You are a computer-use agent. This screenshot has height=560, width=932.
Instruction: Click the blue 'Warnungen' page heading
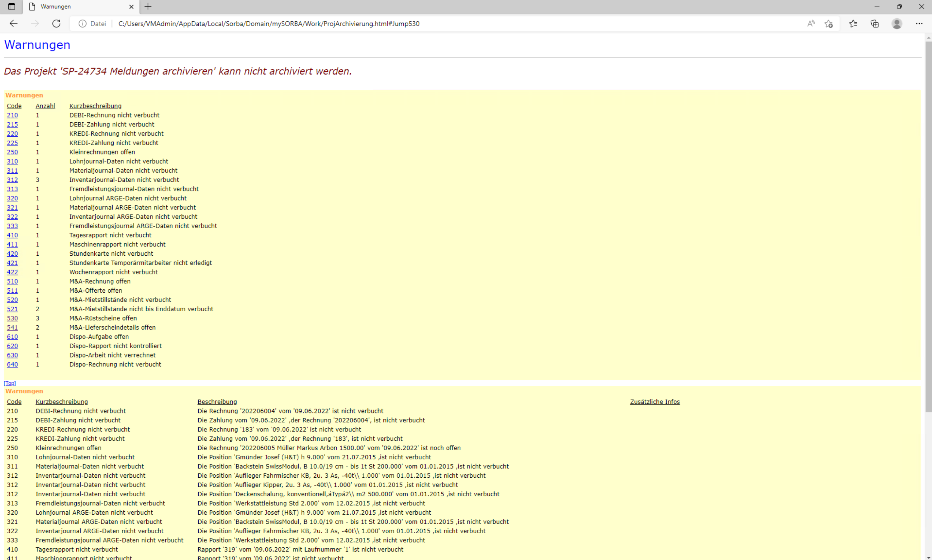[x=37, y=45]
